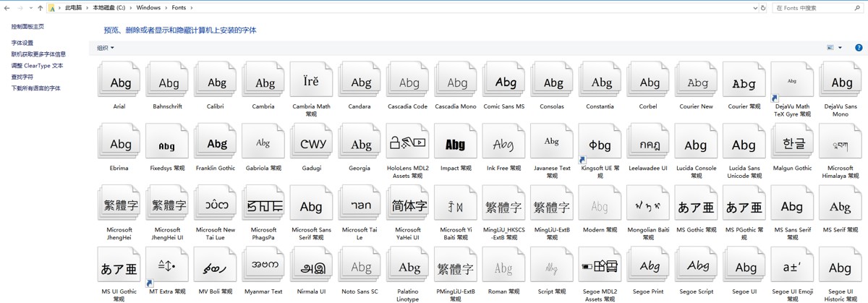Viewport: 868px width, 303px height.
Task: Select the Segoe UI Emoji font
Action: (x=792, y=265)
